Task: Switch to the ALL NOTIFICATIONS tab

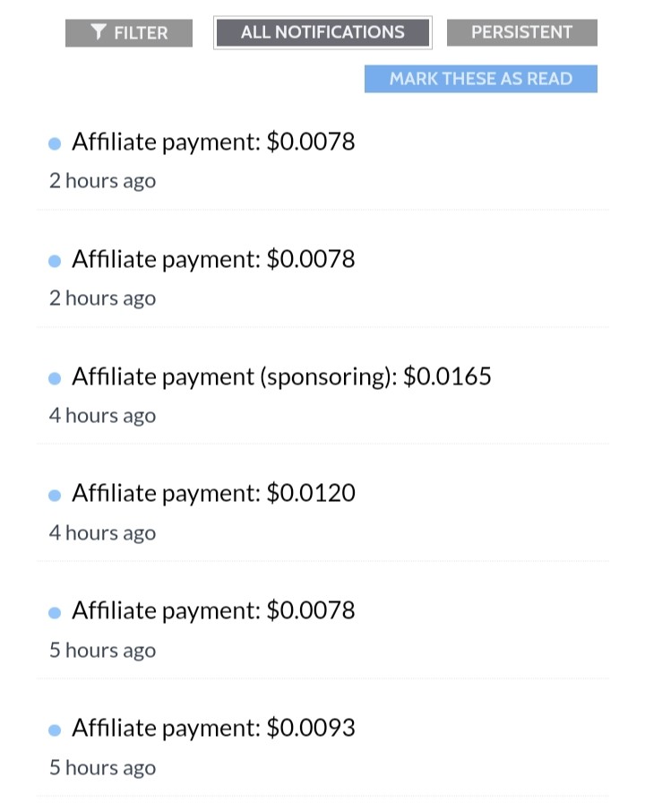Action: [x=322, y=32]
